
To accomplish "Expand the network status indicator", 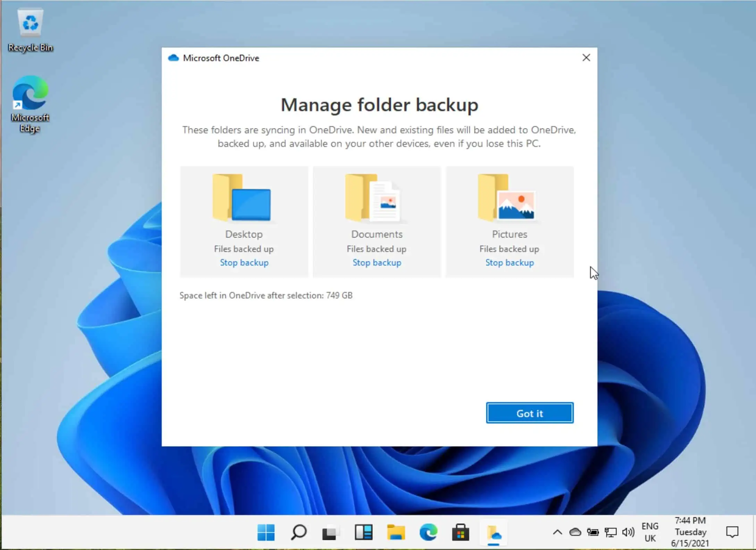I will click(610, 532).
